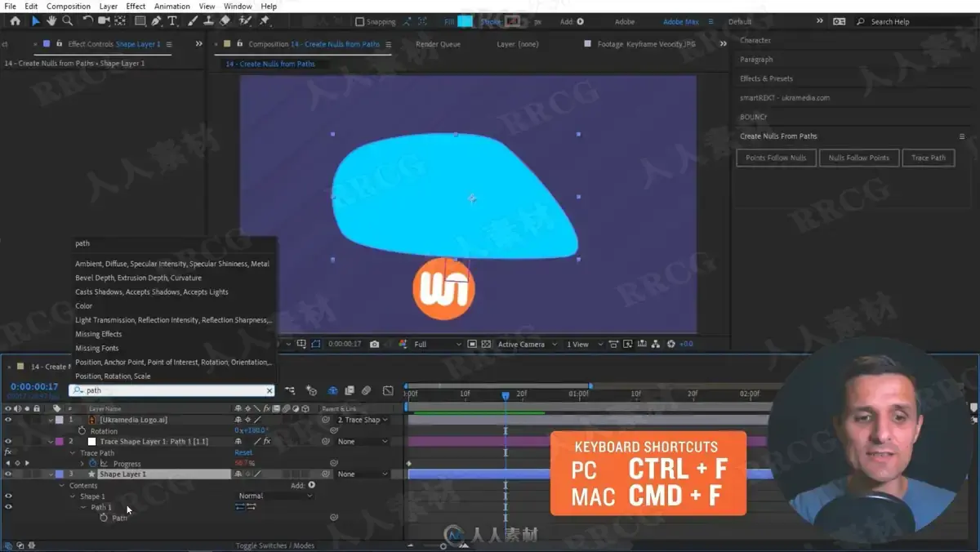Select the Rotation tool

point(87,21)
